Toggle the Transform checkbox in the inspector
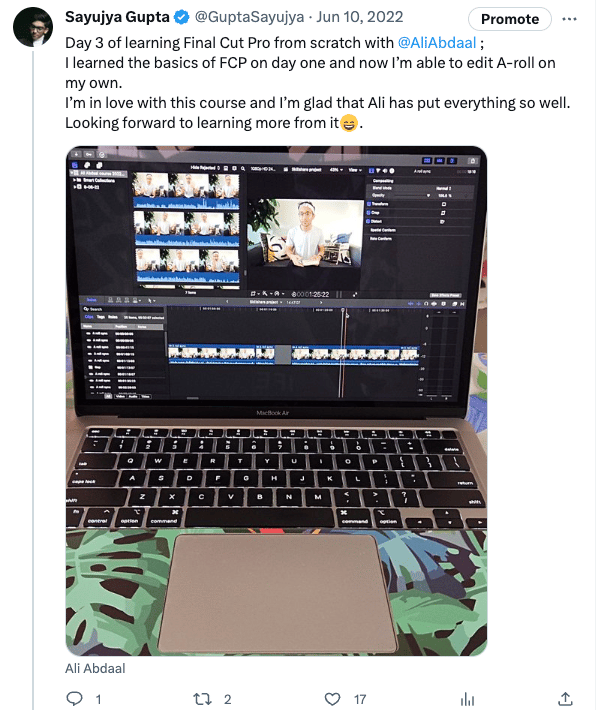The width and height of the screenshot is (598, 710). (x=369, y=204)
